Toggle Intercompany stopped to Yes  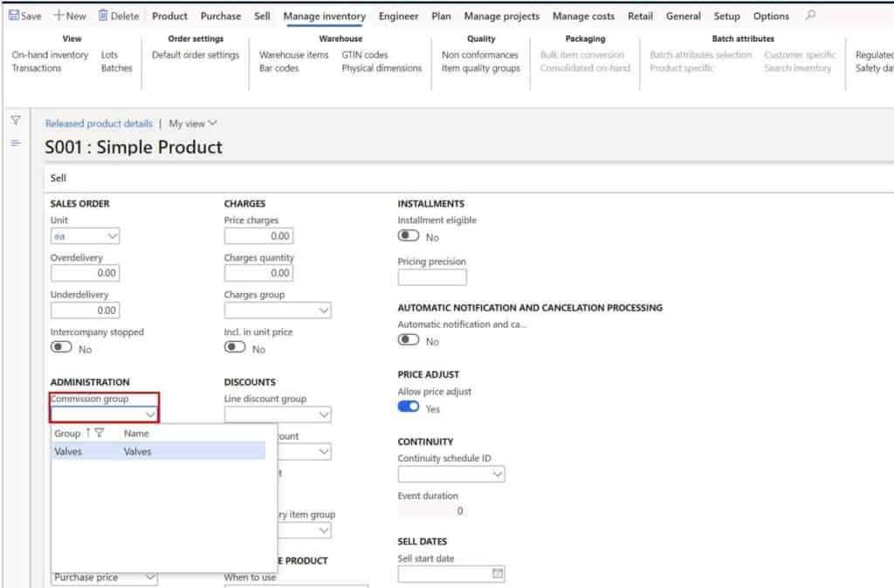tap(61, 346)
